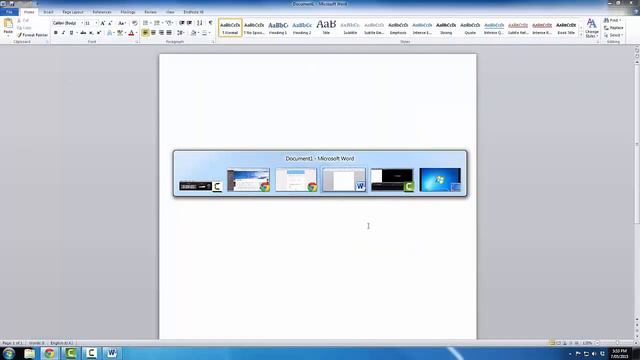Screen dimensions: 640x360
Task: Click the Text Effects icon
Action: pos(110,33)
